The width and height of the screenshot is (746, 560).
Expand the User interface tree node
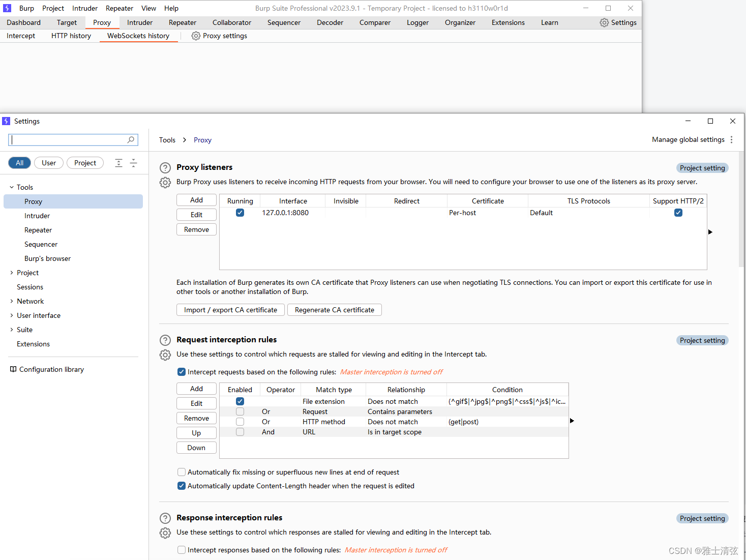click(12, 315)
